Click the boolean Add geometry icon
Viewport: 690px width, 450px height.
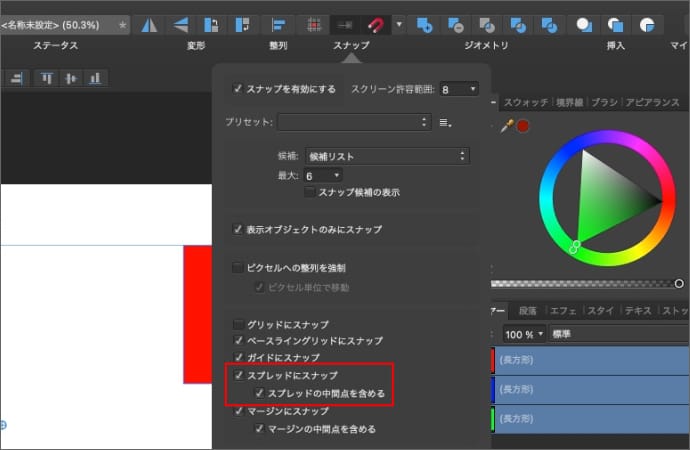tap(424, 23)
